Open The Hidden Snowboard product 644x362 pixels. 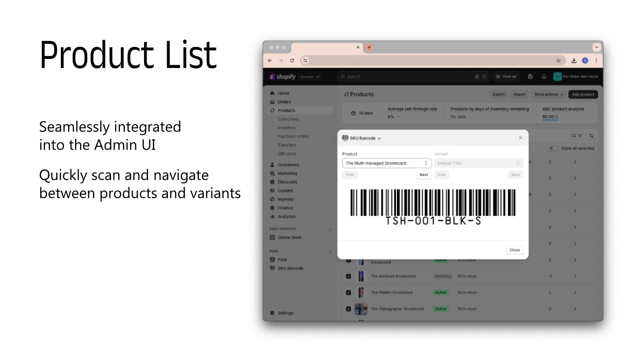coord(391,293)
